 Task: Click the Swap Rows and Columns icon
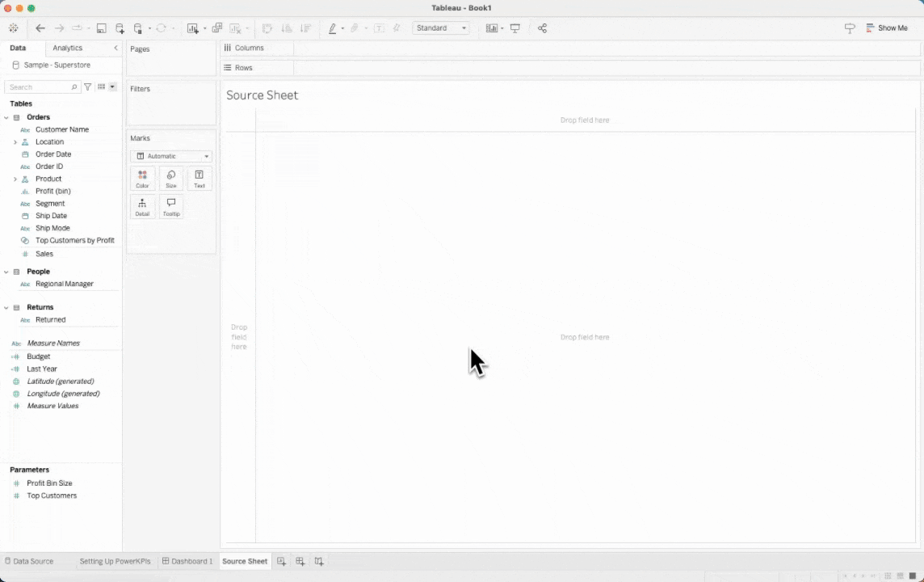coord(267,27)
